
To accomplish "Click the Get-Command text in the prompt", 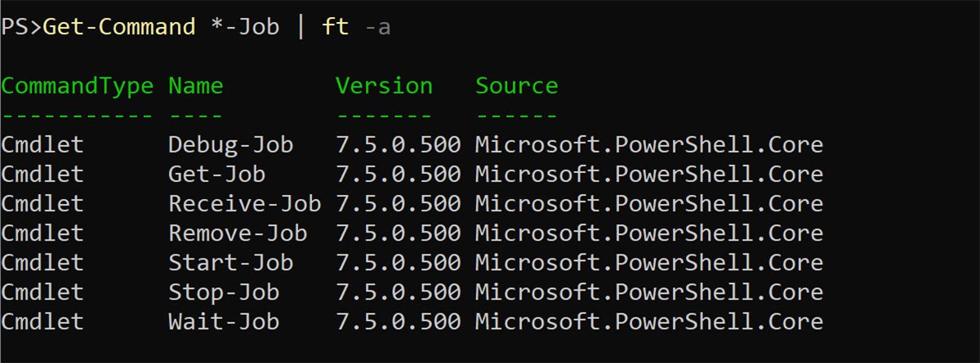I will [118, 27].
